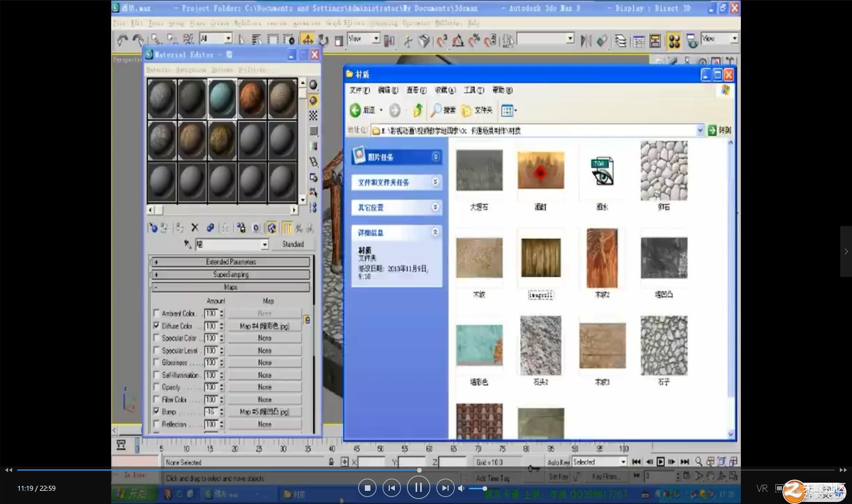Viewport: 852px width, 504px height.
Task: Enable the Reflection map checkbox
Action: pos(156,424)
